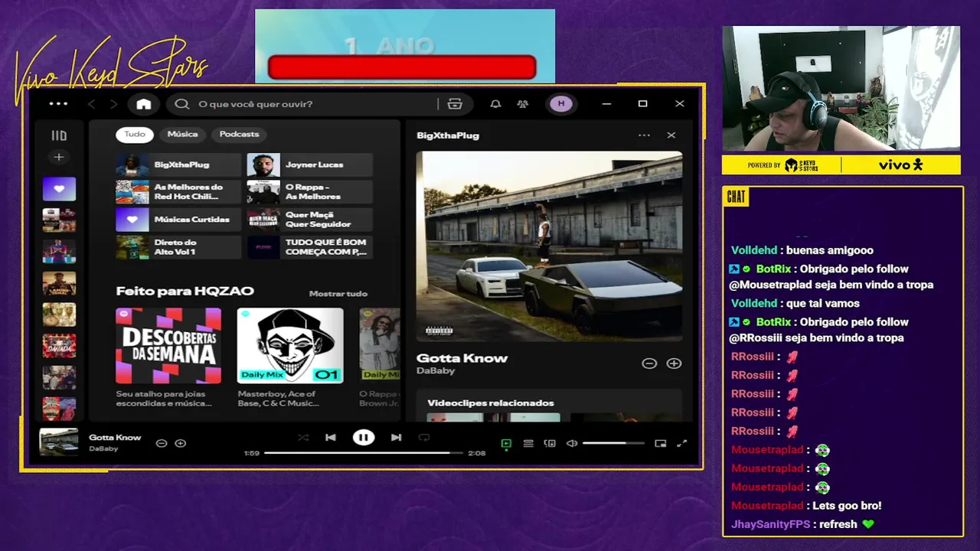Skip to the next track
This screenshot has width=980, height=551.
coord(396,438)
